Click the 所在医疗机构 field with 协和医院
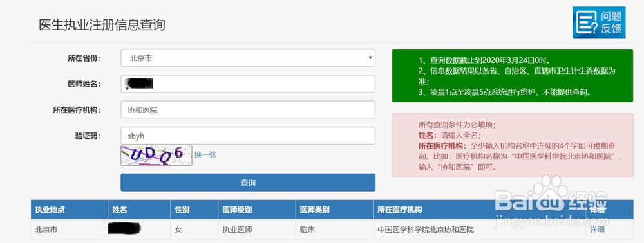Screen dimensions: 644x243 248,110
